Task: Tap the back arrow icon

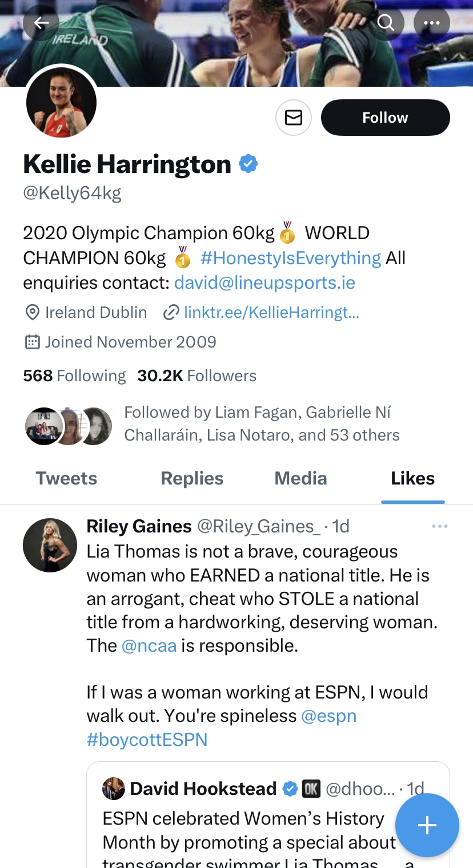Action: coord(41,23)
